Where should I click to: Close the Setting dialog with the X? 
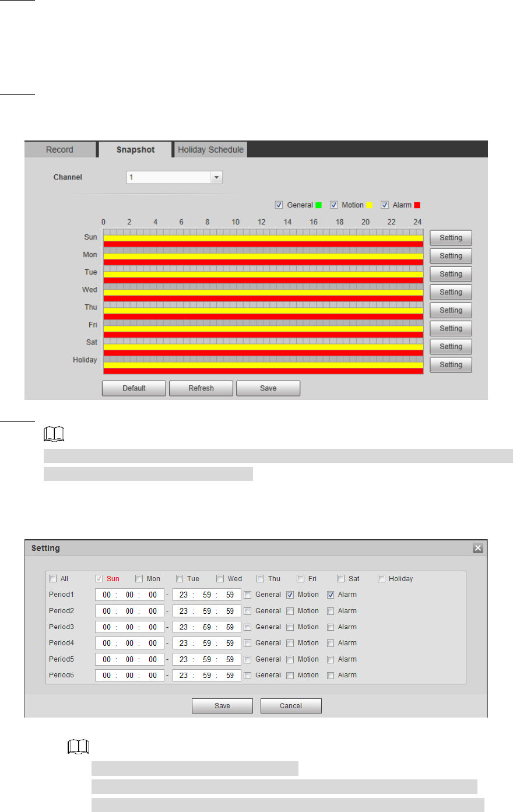click(478, 548)
